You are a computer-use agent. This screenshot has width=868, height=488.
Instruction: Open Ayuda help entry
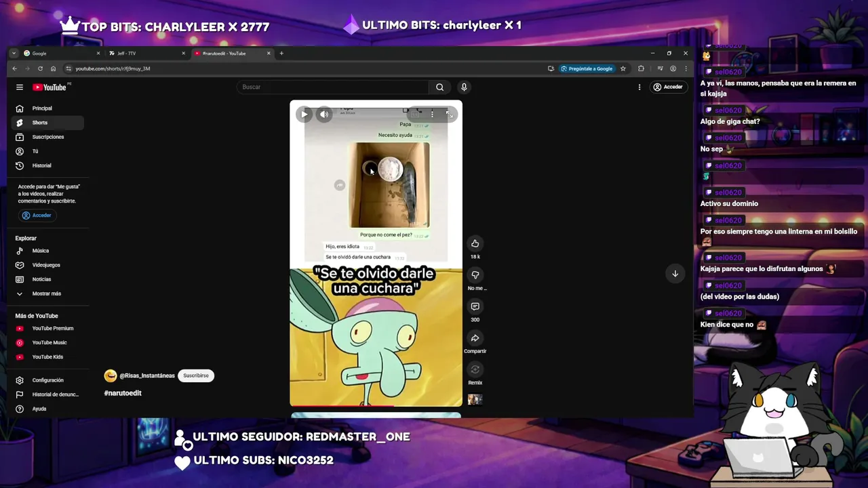47,409
